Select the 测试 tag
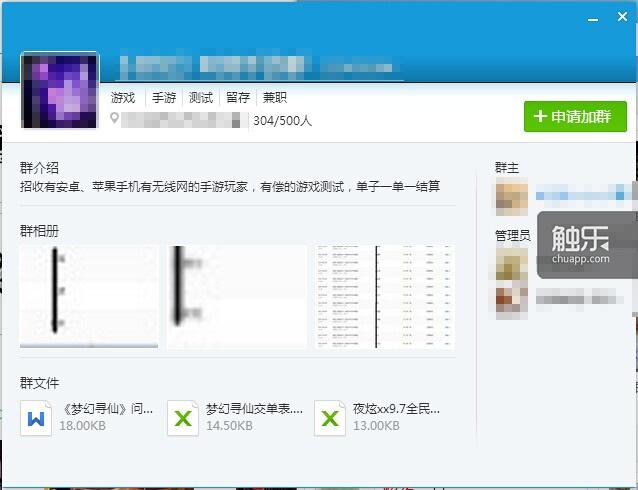638x490 pixels. pos(201,98)
